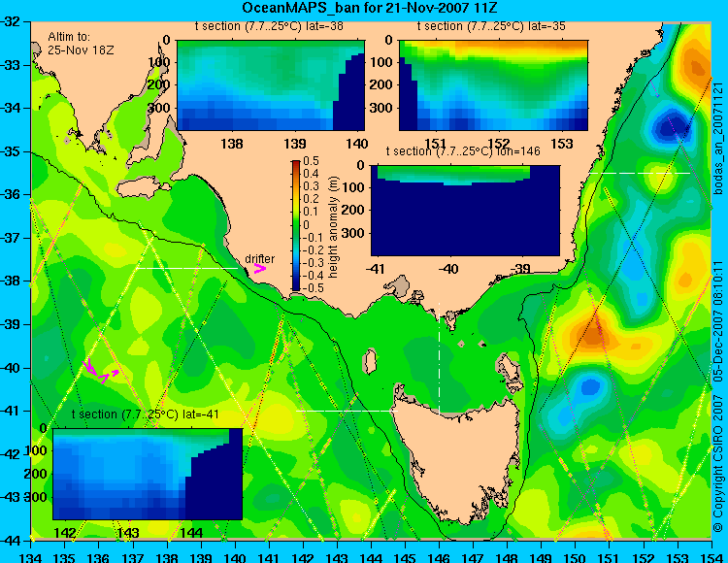The image size is (728, 563).
Task: Click the height anomaly color bar
Action: click(296, 225)
